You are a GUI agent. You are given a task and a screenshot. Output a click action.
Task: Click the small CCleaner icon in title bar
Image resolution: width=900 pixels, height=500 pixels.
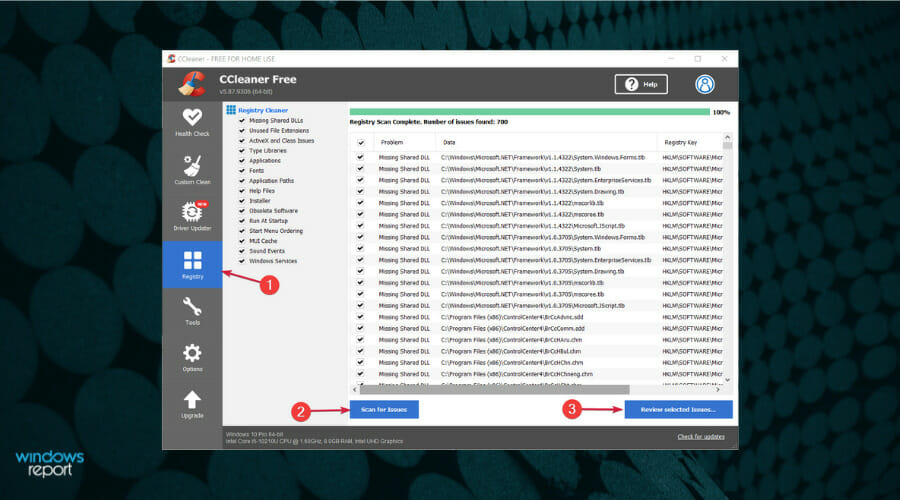(171, 59)
